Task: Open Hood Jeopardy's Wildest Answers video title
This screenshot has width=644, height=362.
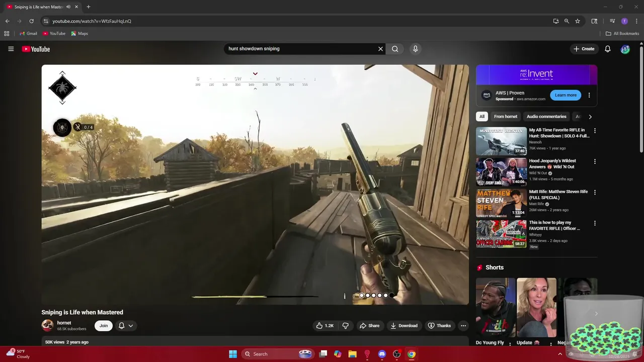Action: [x=552, y=164]
